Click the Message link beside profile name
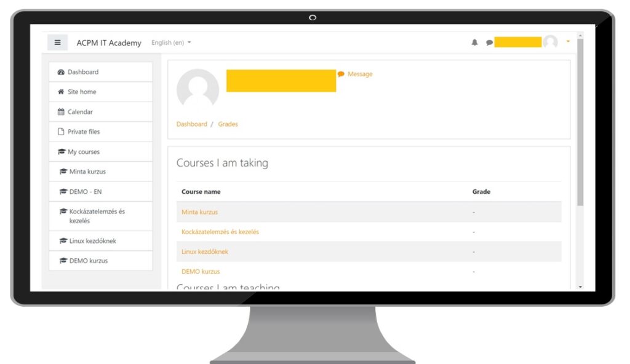 coord(359,74)
